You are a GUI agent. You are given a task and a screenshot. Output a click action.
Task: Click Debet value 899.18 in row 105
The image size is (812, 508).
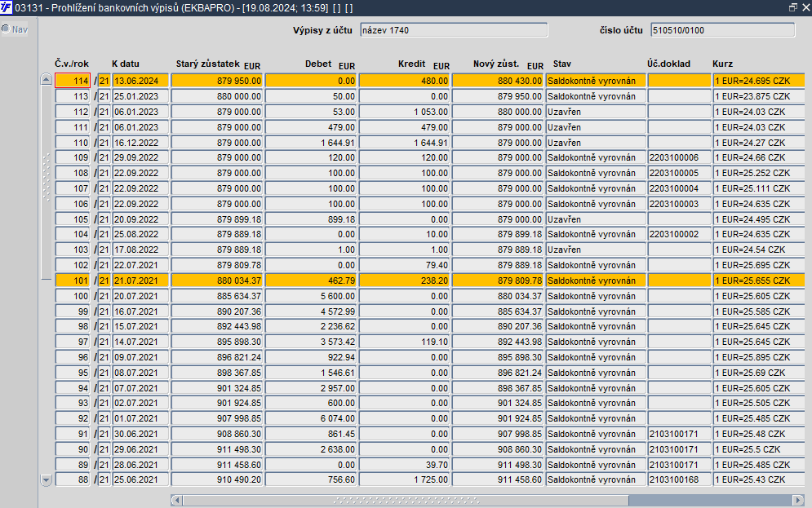point(311,219)
